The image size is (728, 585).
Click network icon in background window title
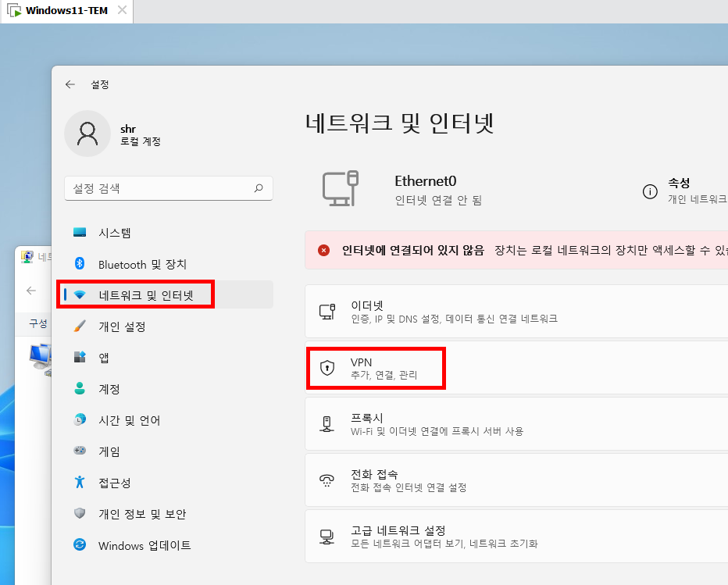(27, 257)
